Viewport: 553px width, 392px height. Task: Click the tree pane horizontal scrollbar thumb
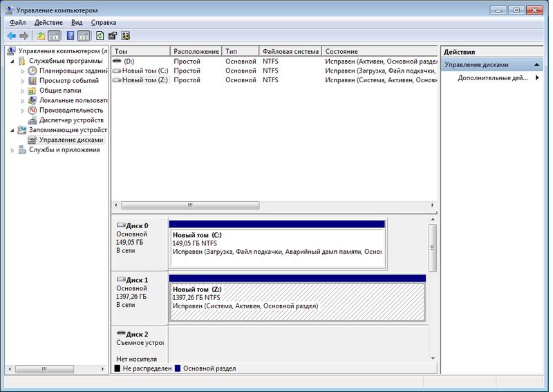click(44, 369)
